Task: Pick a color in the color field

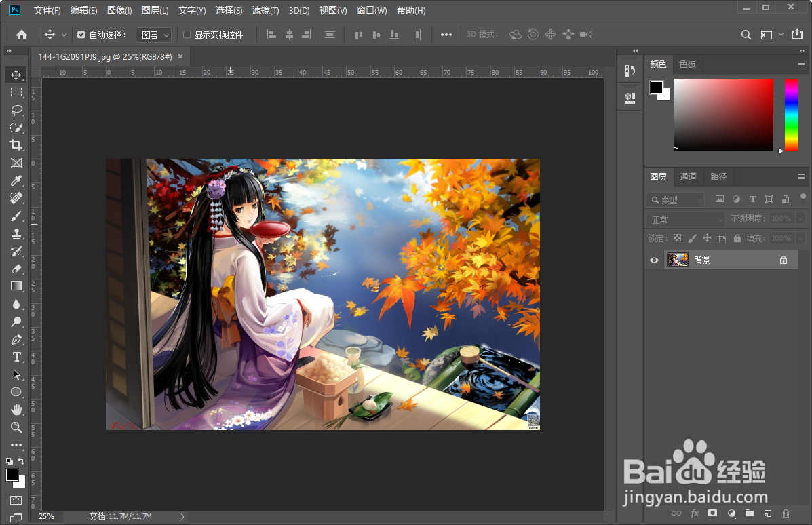Action: 723,115
